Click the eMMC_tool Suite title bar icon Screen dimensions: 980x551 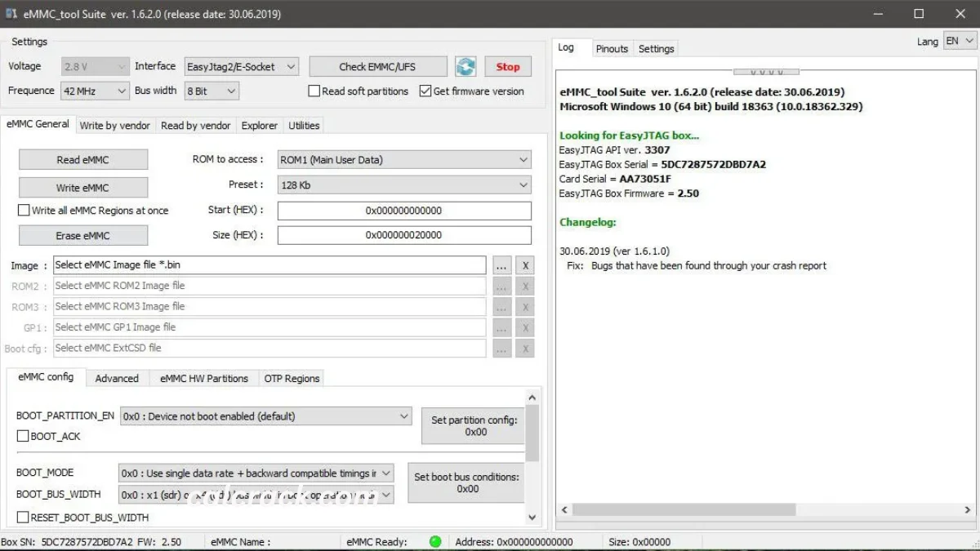tap(12, 14)
